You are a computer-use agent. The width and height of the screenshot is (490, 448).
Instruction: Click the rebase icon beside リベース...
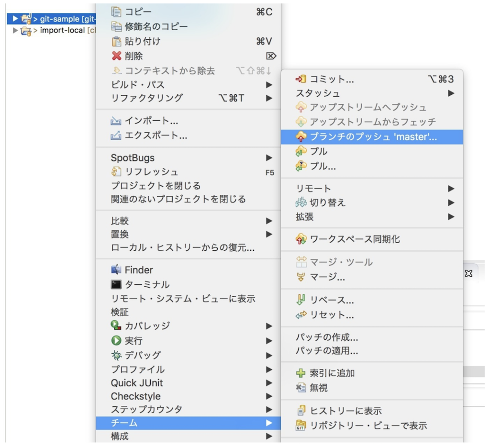301,300
